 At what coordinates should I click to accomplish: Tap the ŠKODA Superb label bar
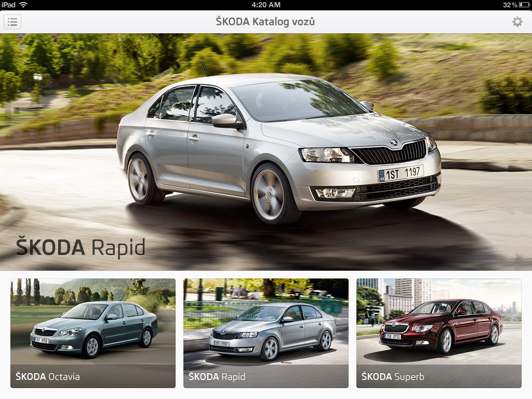(391, 377)
